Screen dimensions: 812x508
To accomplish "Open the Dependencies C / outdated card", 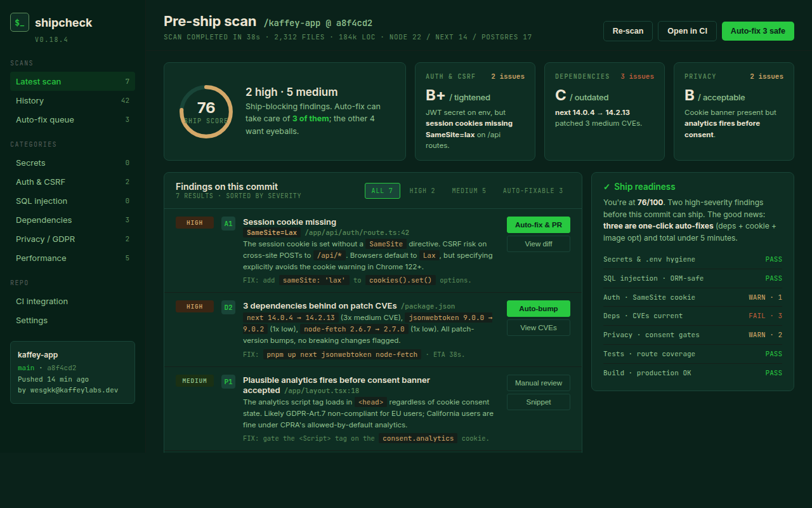I will 605,111.
